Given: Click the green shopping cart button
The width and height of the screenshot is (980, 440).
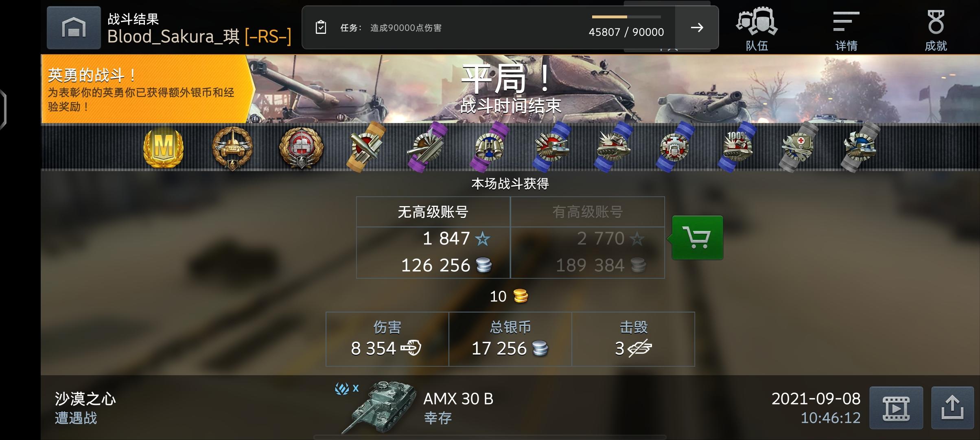Looking at the screenshot, I should (x=697, y=238).
